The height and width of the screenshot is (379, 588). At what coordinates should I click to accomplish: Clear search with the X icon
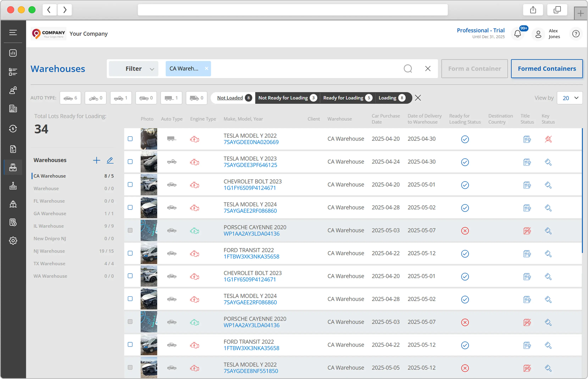[428, 69]
